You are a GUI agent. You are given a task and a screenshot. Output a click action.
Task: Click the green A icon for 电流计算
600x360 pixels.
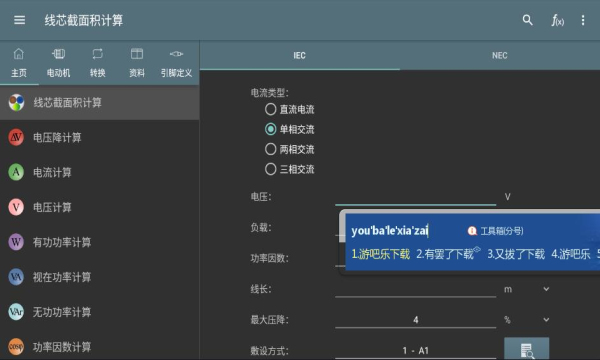coord(16,172)
